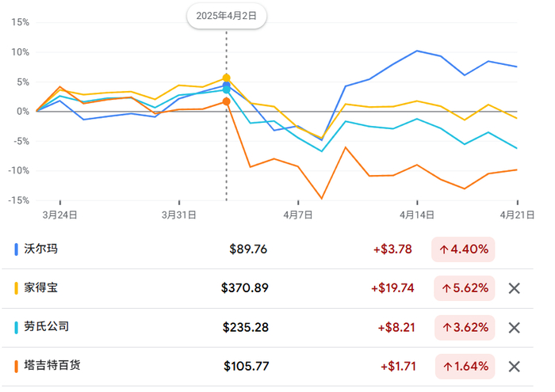
Task: Remove 劳氏公司 from the comparison
Action: 514,327
